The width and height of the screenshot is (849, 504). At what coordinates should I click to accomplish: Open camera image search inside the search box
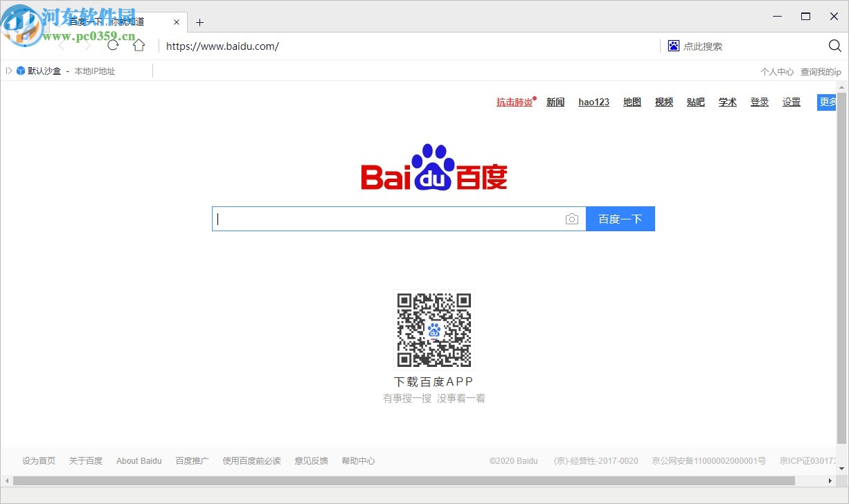pyautogui.click(x=572, y=218)
